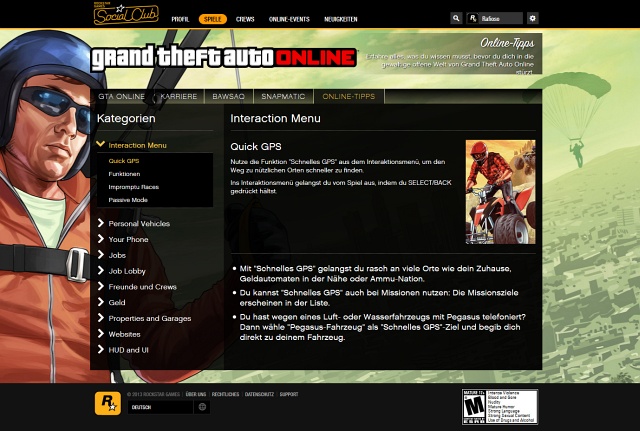This screenshot has width=640, height=431.
Task: Open the PROFIL menu item
Action: [x=180, y=19]
